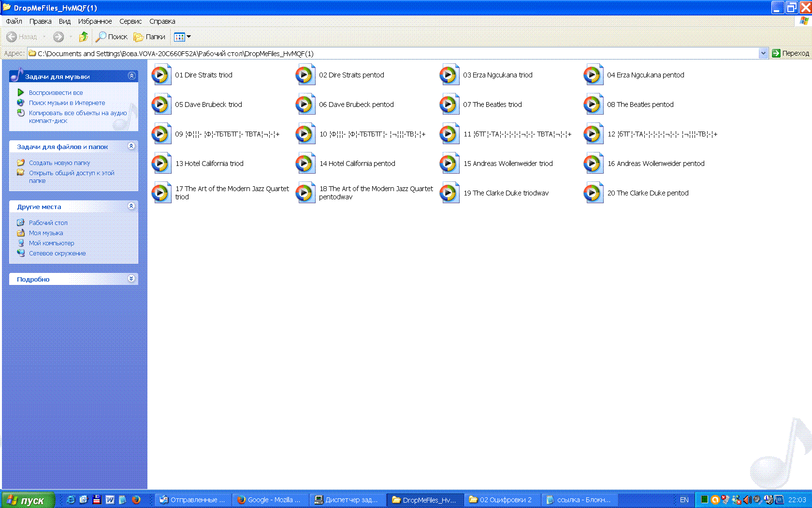Open the 'Вид' menu
Image resolution: width=812 pixels, height=508 pixels.
tap(65, 21)
